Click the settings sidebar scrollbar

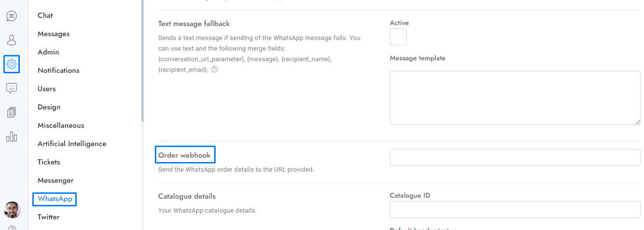coord(142,60)
